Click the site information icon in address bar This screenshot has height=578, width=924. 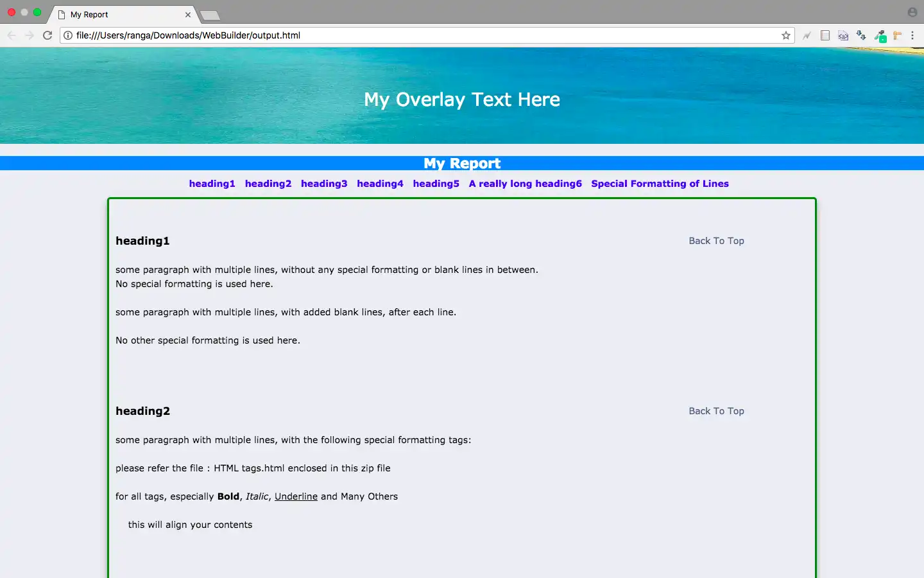point(68,35)
